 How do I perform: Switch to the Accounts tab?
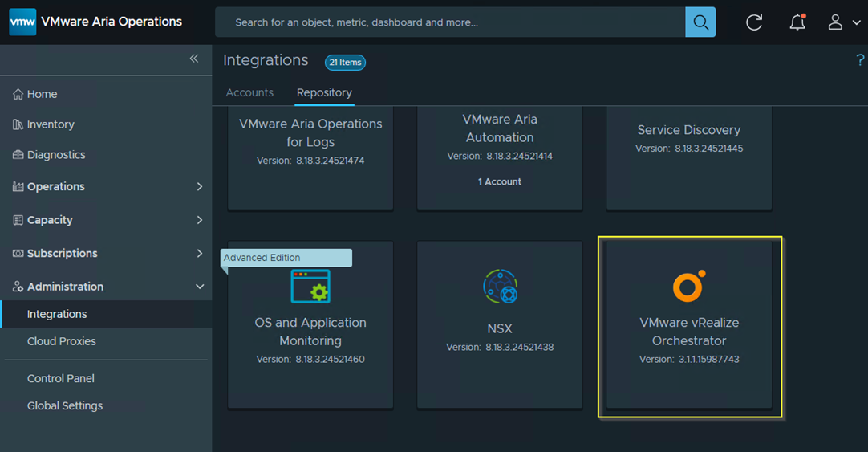(x=249, y=92)
